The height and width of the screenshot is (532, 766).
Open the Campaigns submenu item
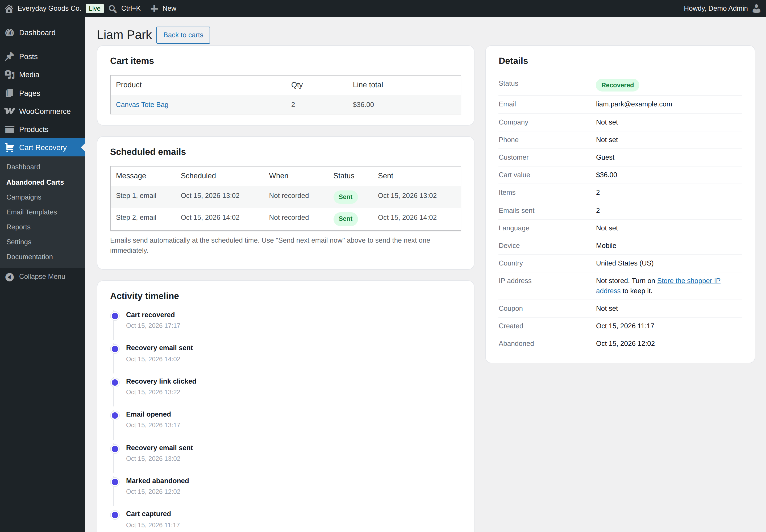pyautogui.click(x=24, y=197)
